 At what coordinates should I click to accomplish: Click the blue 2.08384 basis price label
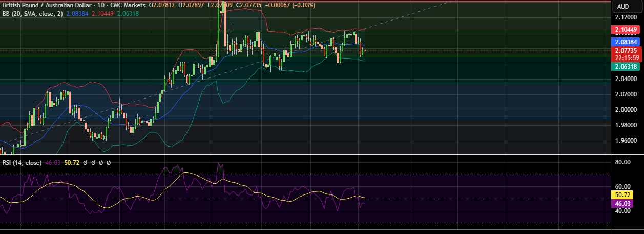coord(627,41)
